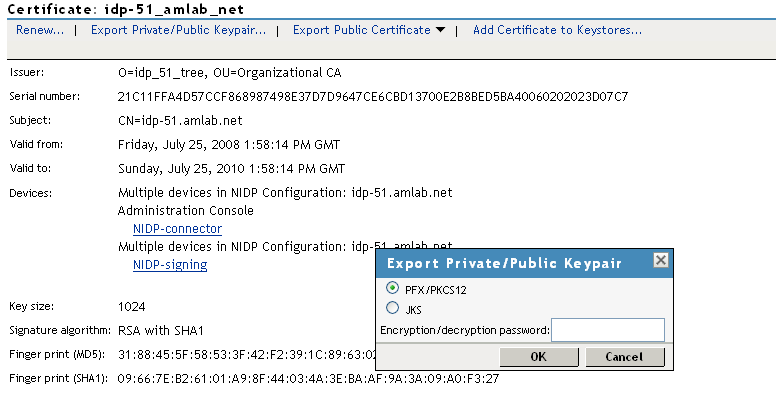Click the Export Private/Public Keypair dialog title

(504, 263)
